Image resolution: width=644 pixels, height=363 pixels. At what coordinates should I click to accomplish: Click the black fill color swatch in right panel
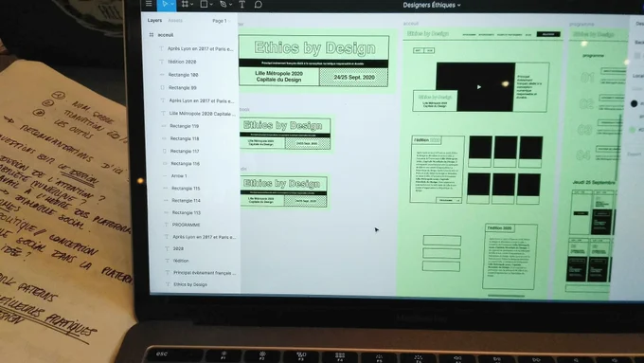coord(635,103)
